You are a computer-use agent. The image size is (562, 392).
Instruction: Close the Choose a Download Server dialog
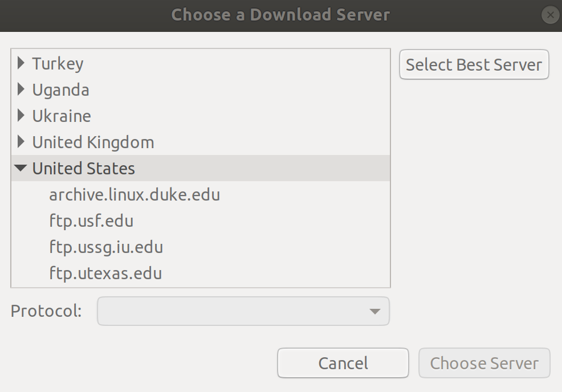[x=549, y=15]
